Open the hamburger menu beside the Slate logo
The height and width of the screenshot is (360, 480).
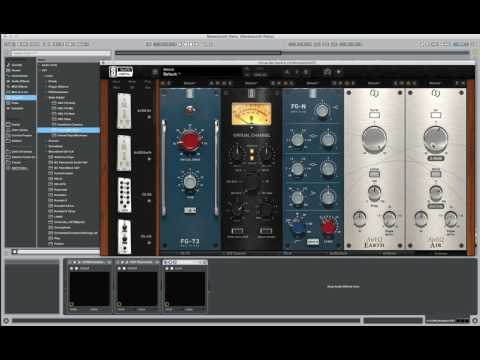click(x=155, y=72)
